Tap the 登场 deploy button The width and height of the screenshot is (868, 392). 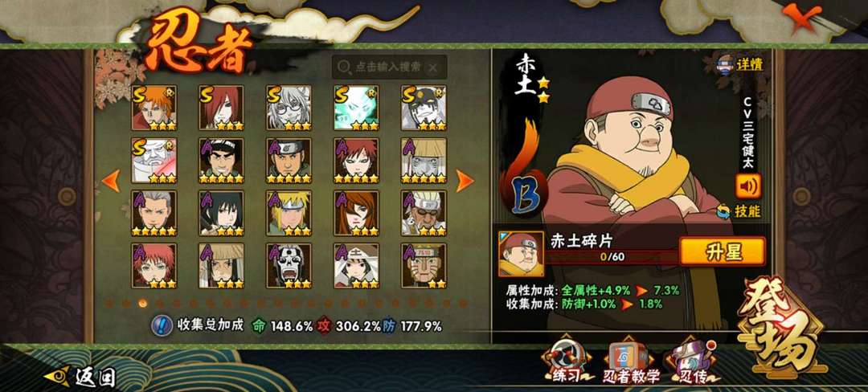click(783, 325)
